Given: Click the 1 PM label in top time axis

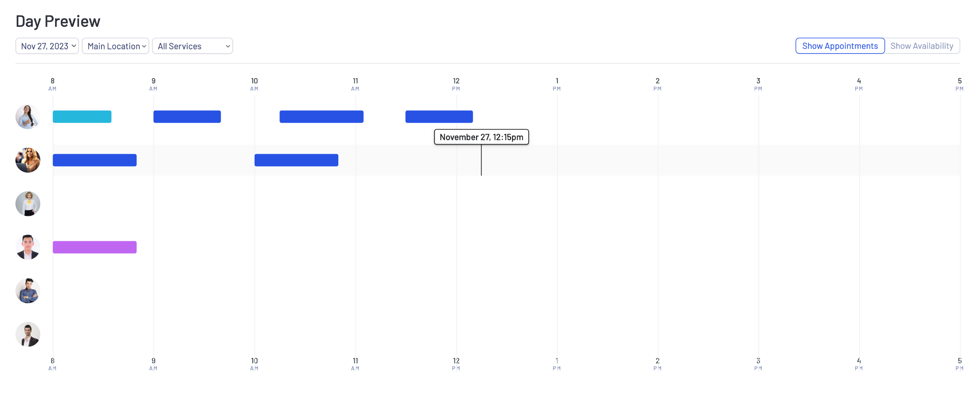Looking at the screenshot, I should [x=557, y=84].
